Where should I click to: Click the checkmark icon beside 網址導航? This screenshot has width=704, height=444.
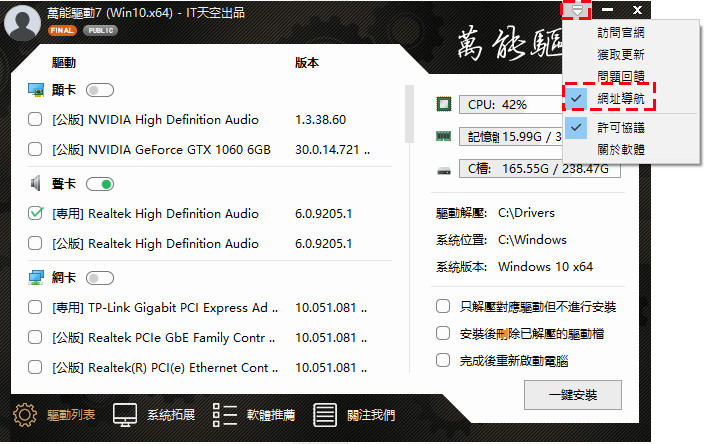tap(576, 98)
